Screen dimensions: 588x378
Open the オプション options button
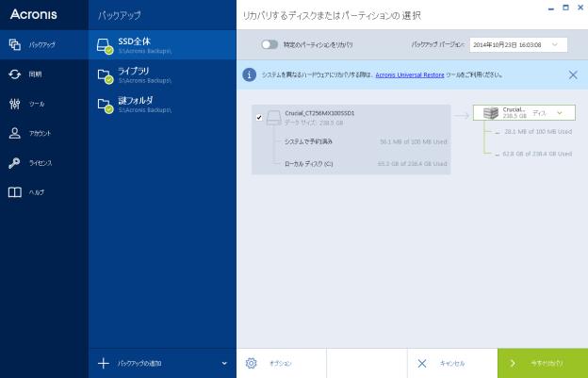(x=281, y=363)
